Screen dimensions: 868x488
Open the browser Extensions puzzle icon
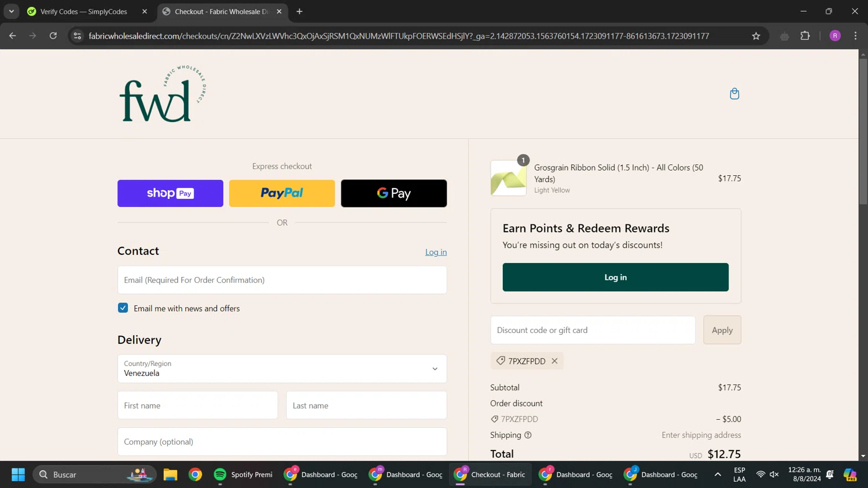coord(805,36)
